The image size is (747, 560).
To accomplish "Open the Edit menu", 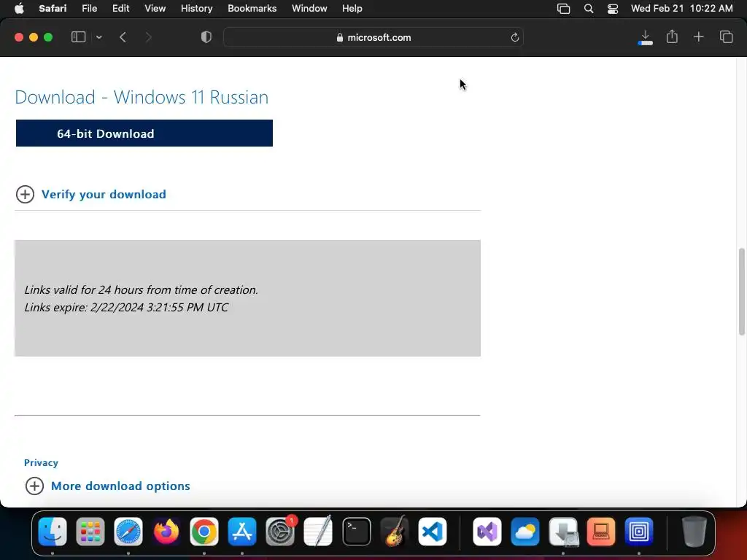I will pos(120,9).
